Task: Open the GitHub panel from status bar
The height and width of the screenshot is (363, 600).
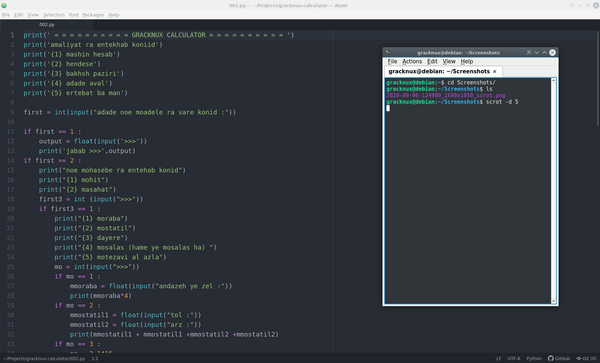Action: pos(559,359)
